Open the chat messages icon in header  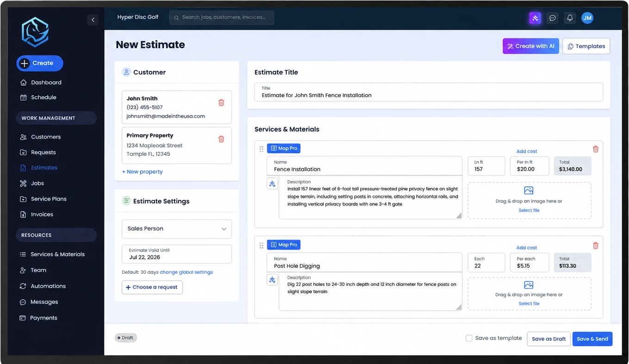pyautogui.click(x=552, y=18)
